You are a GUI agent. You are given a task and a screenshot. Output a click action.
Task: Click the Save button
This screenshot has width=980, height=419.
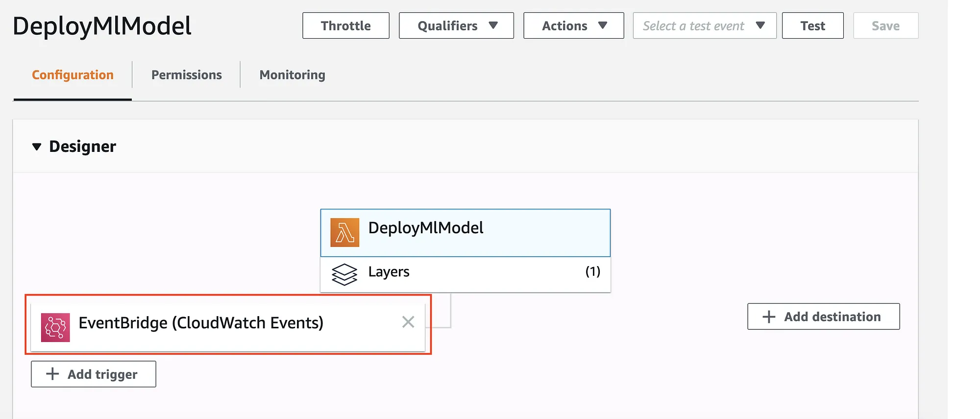pos(886,25)
